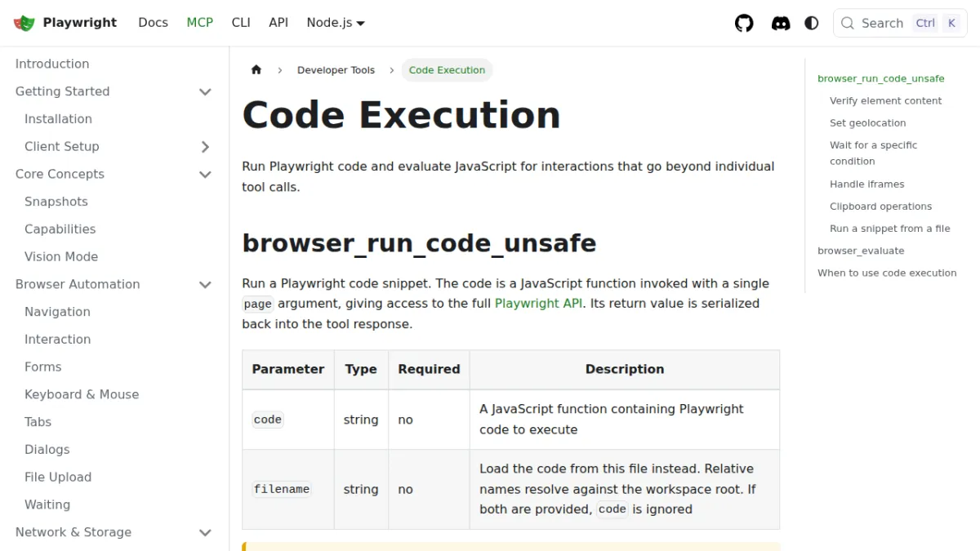Open the Navigation sidebar page

(x=57, y=312)
